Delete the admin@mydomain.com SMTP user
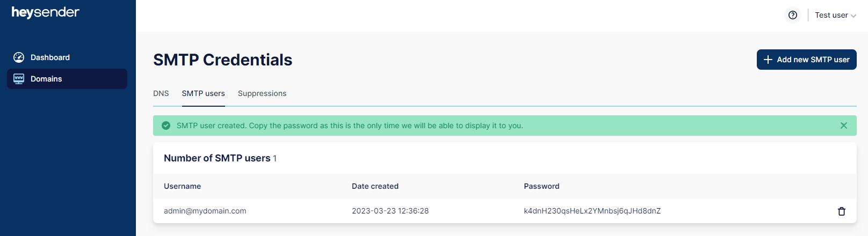The height and width of the screenshot is (236, 868). pos(842,211)
